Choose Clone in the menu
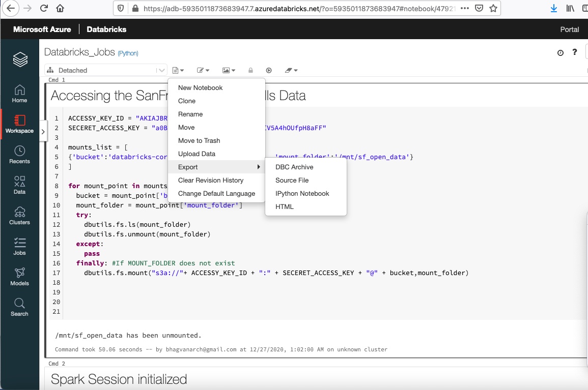The image size is (588, 390). tap(216, 101)
